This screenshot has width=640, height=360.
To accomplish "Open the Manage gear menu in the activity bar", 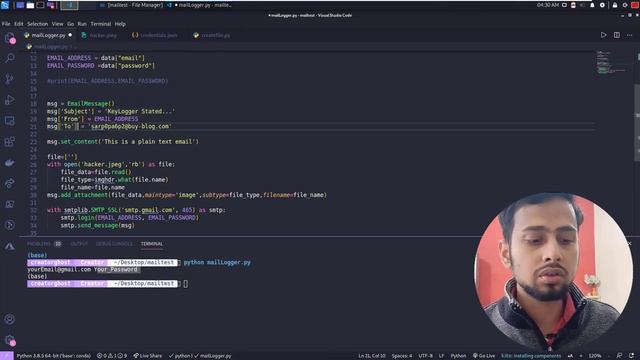I will 9,340.
